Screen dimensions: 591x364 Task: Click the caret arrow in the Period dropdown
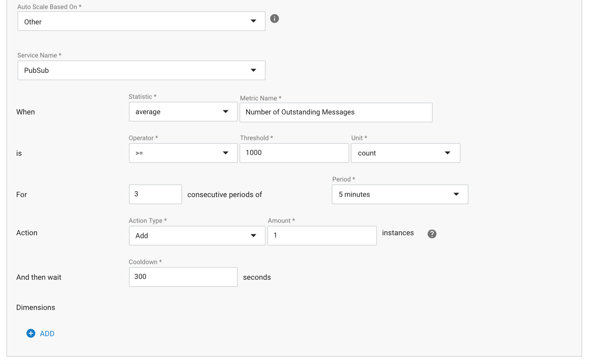coord(456,194)
